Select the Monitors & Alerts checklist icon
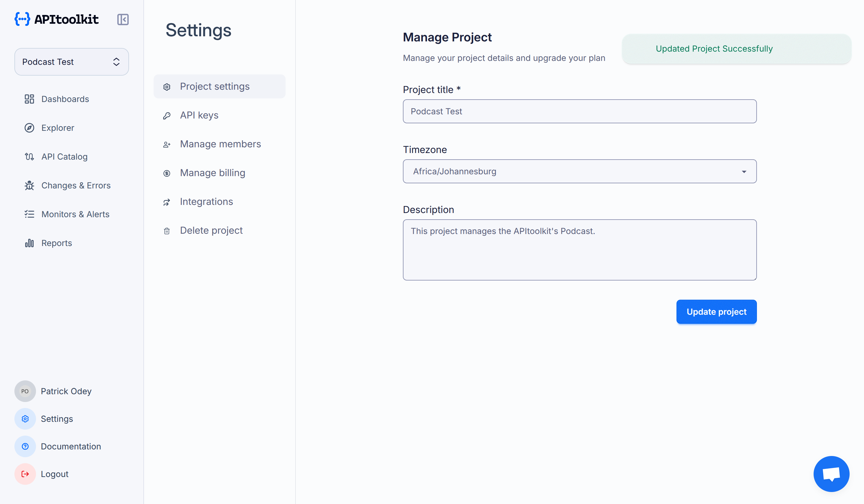The width and height of the screenshot is (864, 504). pos(29,214)
